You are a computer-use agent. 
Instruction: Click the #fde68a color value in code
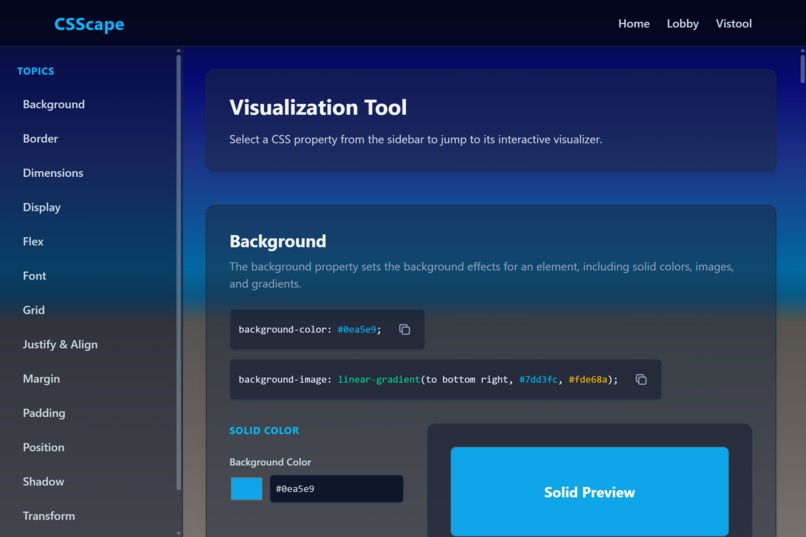pos(588,380)
